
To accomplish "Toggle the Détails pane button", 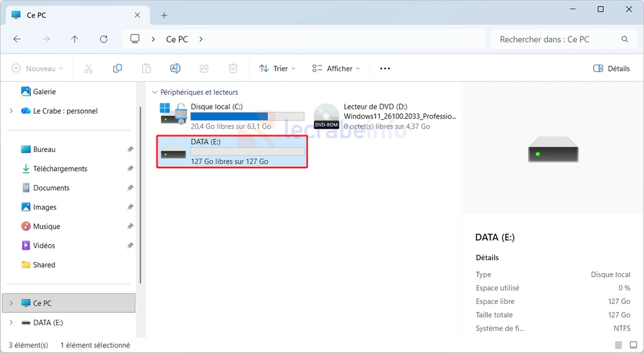I will coord(611,68).
